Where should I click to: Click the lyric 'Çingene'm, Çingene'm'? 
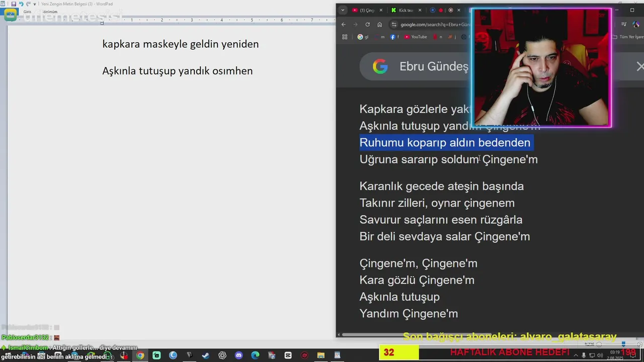tap(418, 263)
